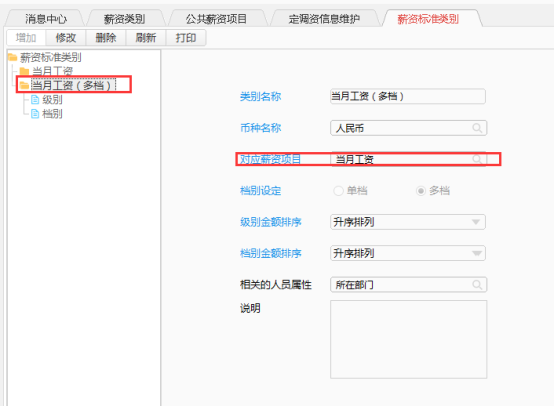Image resolution: width=554 pixels, height=406 pixels.
Task: Select 当月工资（多档）tree node
Action: (73, 85)
